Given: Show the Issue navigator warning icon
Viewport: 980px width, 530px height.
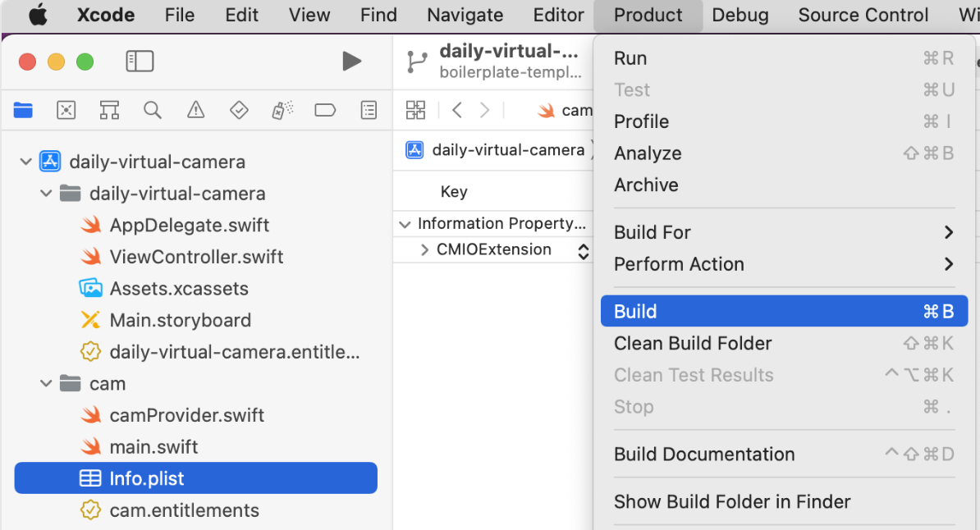Looking at the screenshot, I should tap(195, 110).
